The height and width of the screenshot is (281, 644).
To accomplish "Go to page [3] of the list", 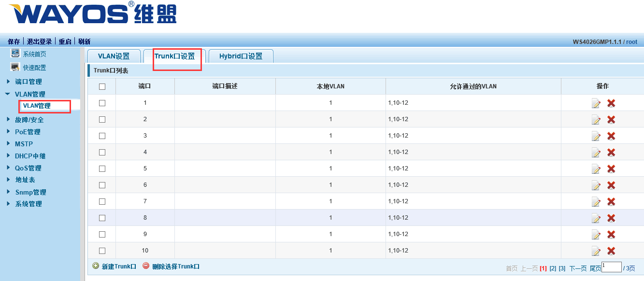I will [x=562, y=268].
